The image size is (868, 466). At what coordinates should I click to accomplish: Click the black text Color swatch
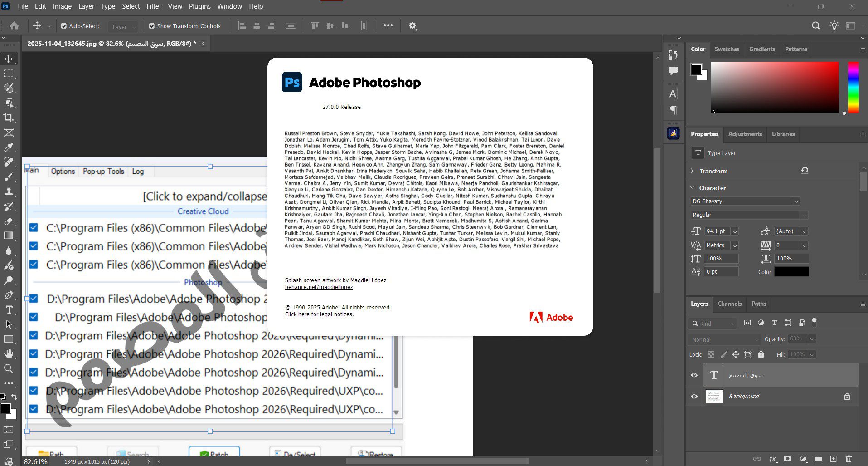[x=791, y=272]
